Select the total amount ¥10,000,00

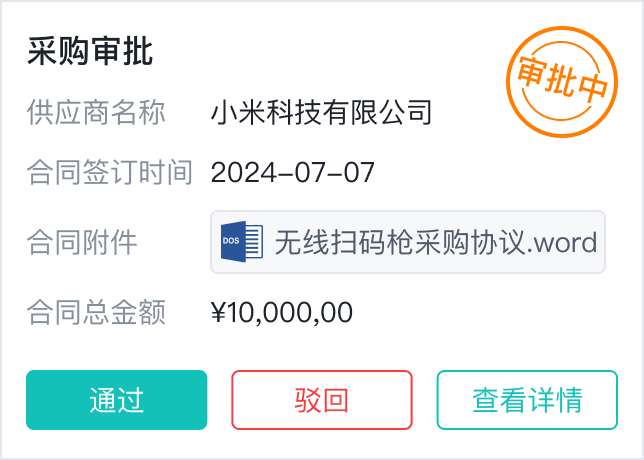(x=282, y=313)
